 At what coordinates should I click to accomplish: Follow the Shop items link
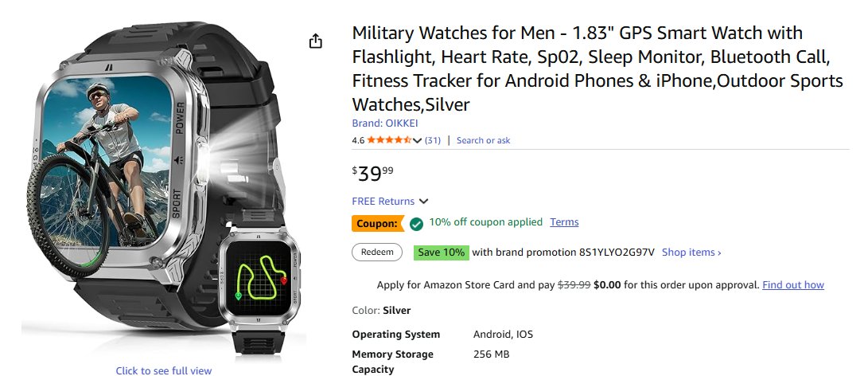[x=691, y=253]
